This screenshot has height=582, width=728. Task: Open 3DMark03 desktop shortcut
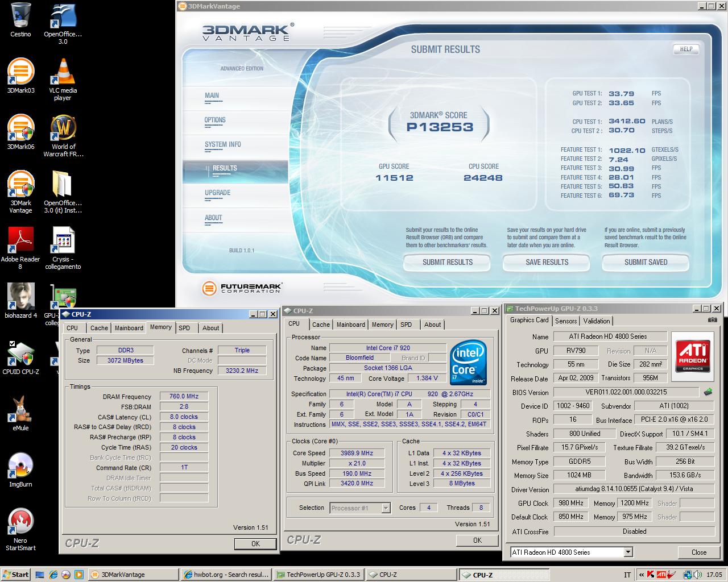tap(20, 76)
